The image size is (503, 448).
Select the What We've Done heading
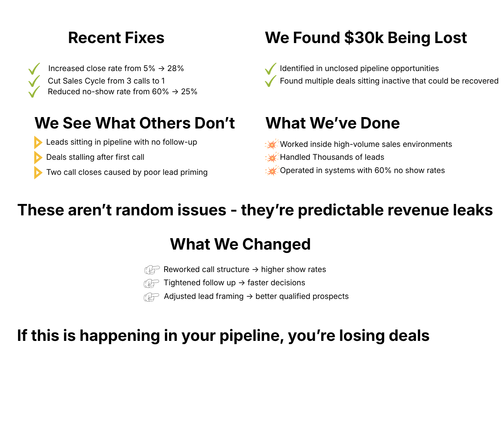333,123
